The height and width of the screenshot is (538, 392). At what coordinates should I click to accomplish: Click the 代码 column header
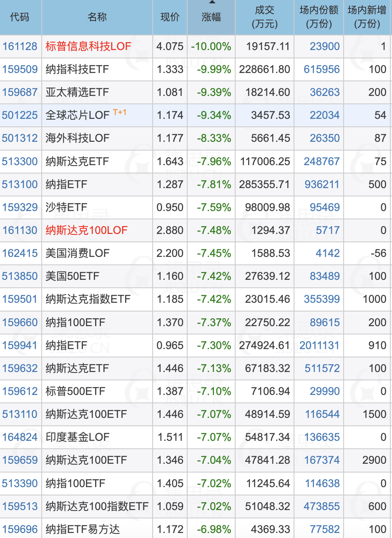coord(20,17)
